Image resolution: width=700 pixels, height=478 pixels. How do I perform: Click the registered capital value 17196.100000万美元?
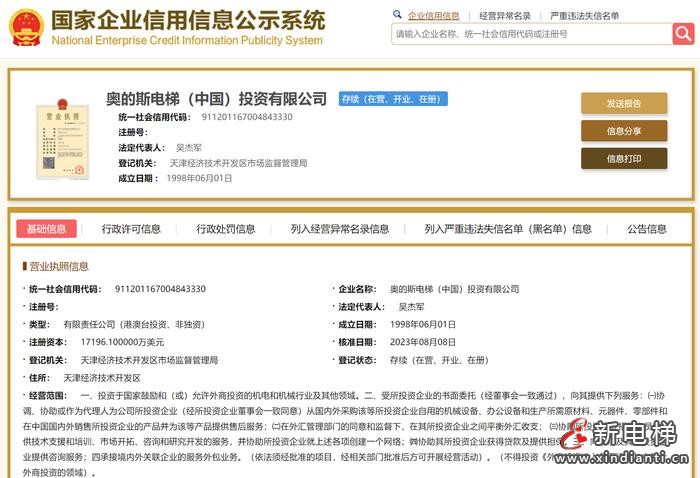122,342
